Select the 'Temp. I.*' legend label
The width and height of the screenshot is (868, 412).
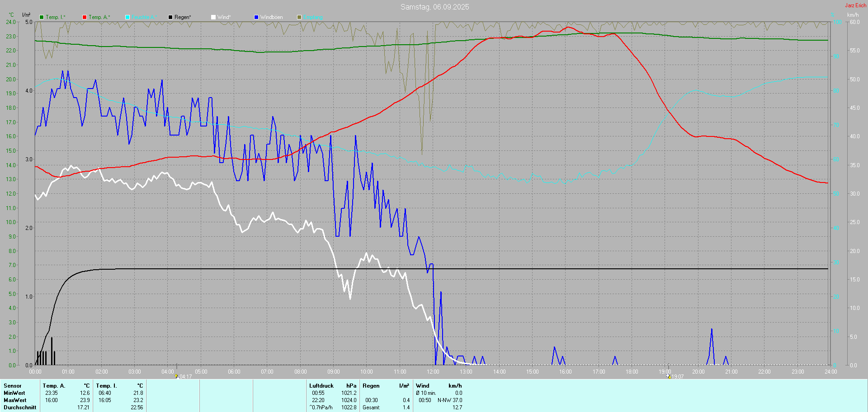[56, 17]
